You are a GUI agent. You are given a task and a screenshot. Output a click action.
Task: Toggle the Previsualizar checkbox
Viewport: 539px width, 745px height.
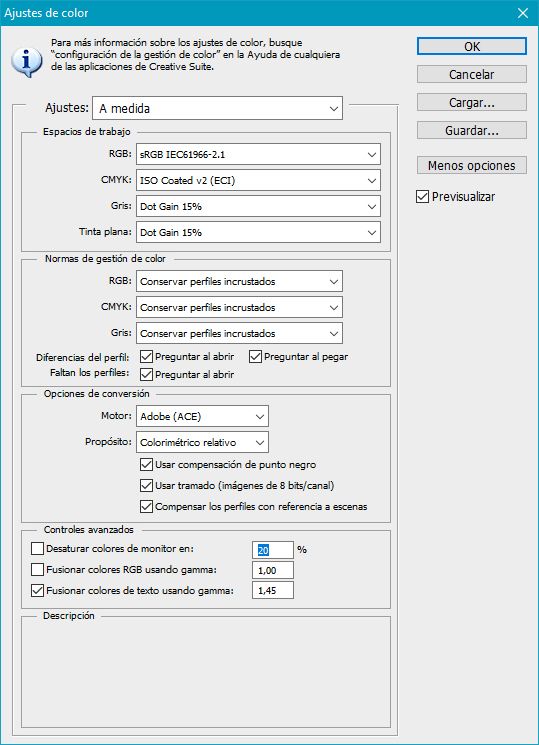coord(422,196)
